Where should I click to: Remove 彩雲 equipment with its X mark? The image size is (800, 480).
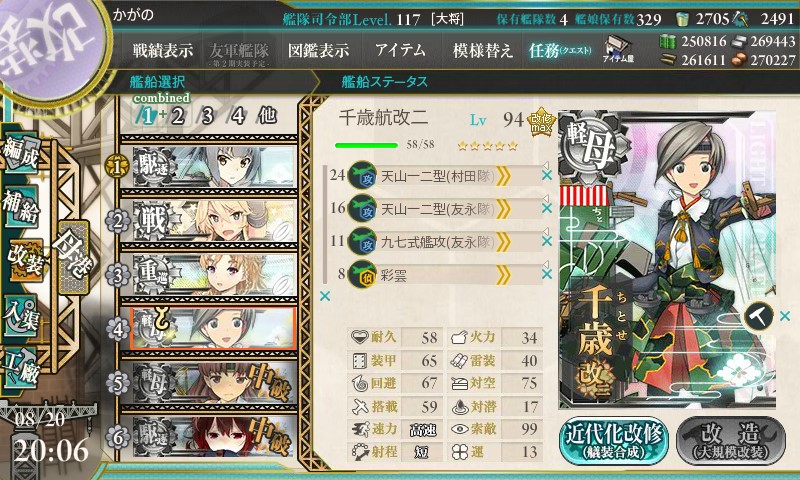click(x=546, y=274)
